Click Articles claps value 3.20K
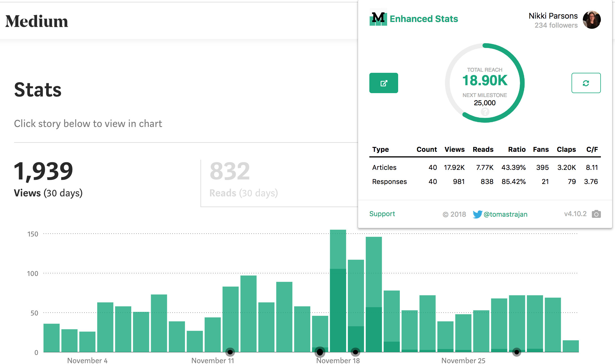The height and width of the screenshot is (364, 615). coord(566,167)
